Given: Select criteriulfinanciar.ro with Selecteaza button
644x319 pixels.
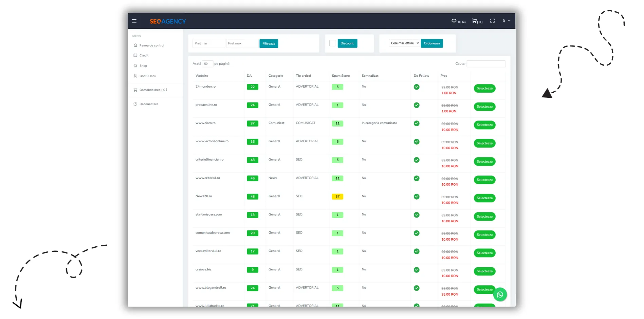Looking at the screenshot, I should [x=484, y=162].
